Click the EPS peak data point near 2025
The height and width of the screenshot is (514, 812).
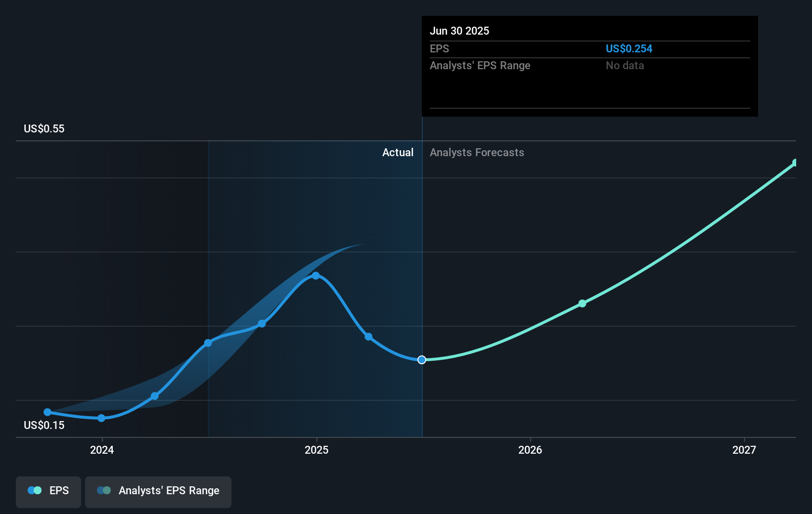point(316,276)
